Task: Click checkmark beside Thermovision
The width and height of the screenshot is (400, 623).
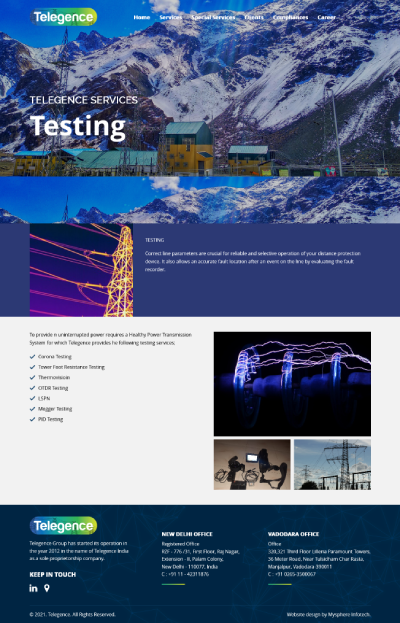Action: pyautogui.click(x=33, y=377)
